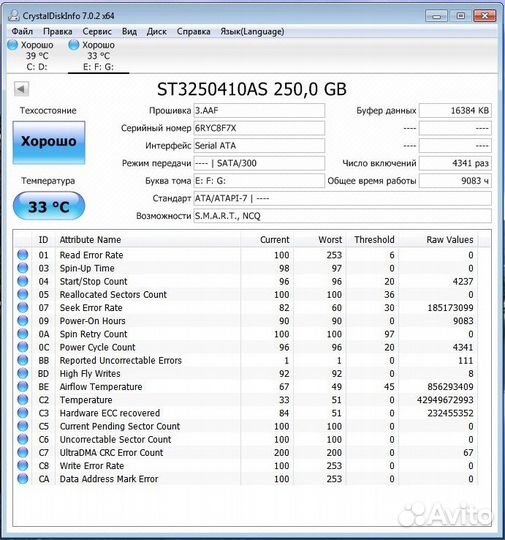Click the status orb for Data Address Mark Error
This screenshot has height=540, width=505.
pyautogui.click(x=23, y=479)
